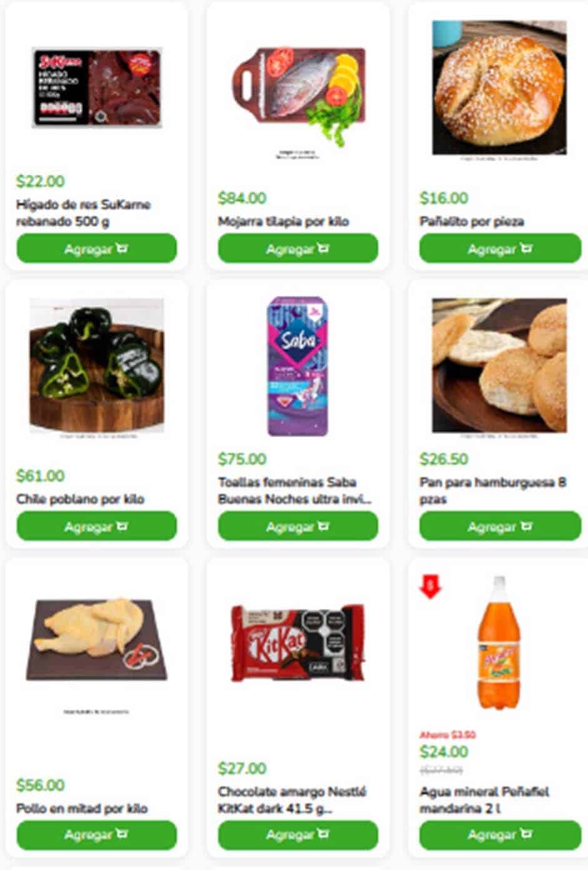This screenshot has height=870, width=588.
Task: Add Mojarra tilapia por kilo to cart
Action: pos(298,248)
